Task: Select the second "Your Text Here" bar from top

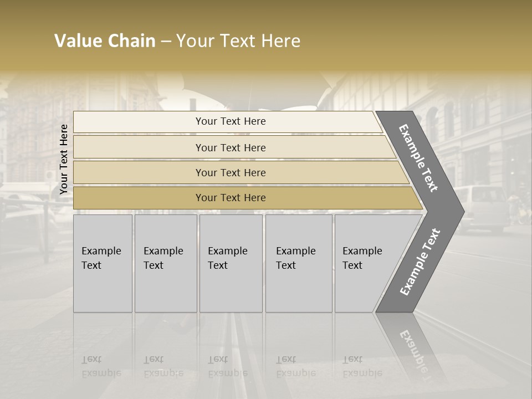Action: click(231, 147)
